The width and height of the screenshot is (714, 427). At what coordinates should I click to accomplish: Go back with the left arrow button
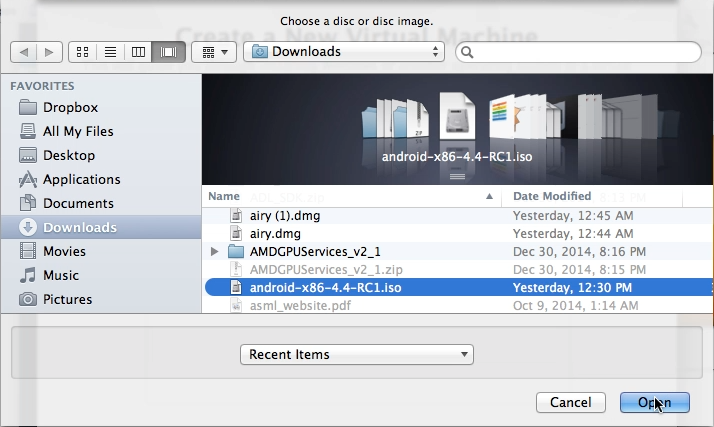point(24,52)
